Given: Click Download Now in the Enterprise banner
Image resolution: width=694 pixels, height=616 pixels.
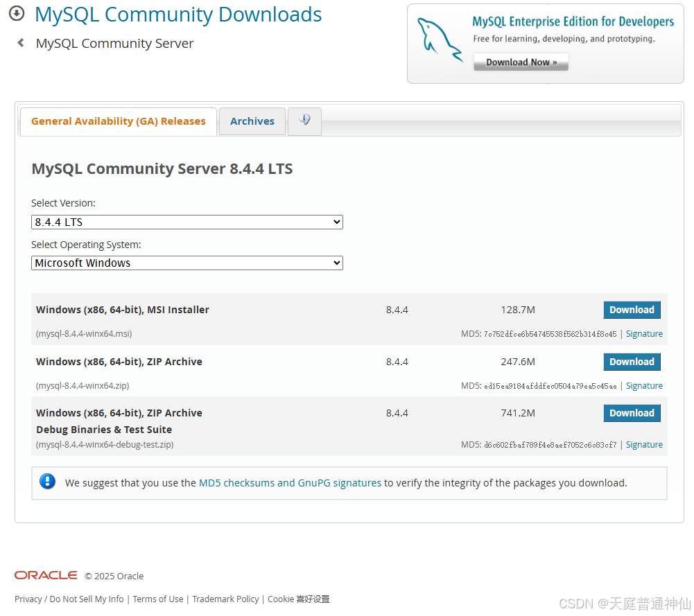Looking at the screenshot, I should tap(521, 62).
